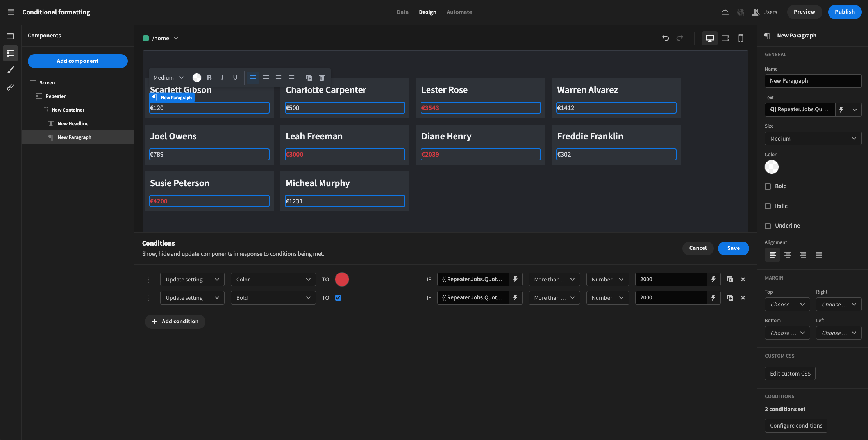Click the duplicate icon in floating toolbar

pos(309,78)
